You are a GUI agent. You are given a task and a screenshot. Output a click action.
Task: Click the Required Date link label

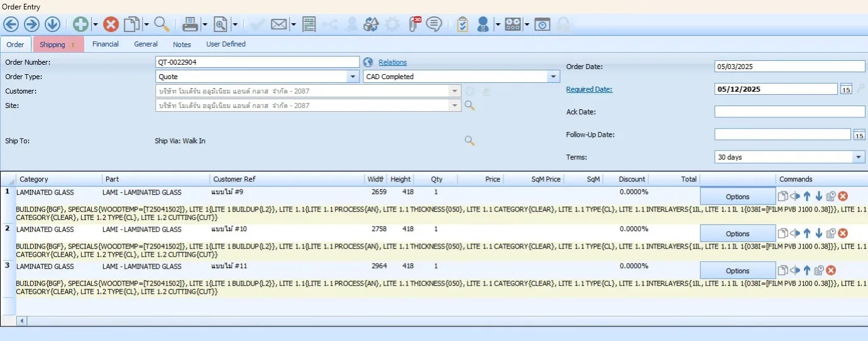589,89
